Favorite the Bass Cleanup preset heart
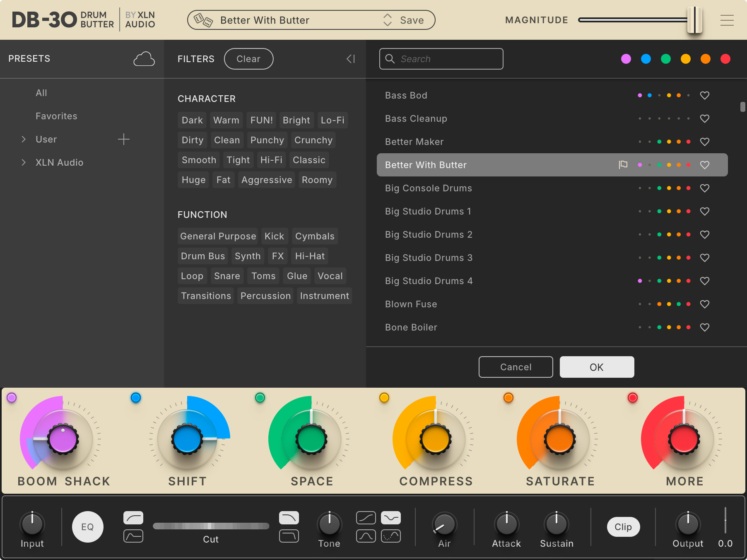The width and height of the screenshot is (747, 560). click(704, 118)
